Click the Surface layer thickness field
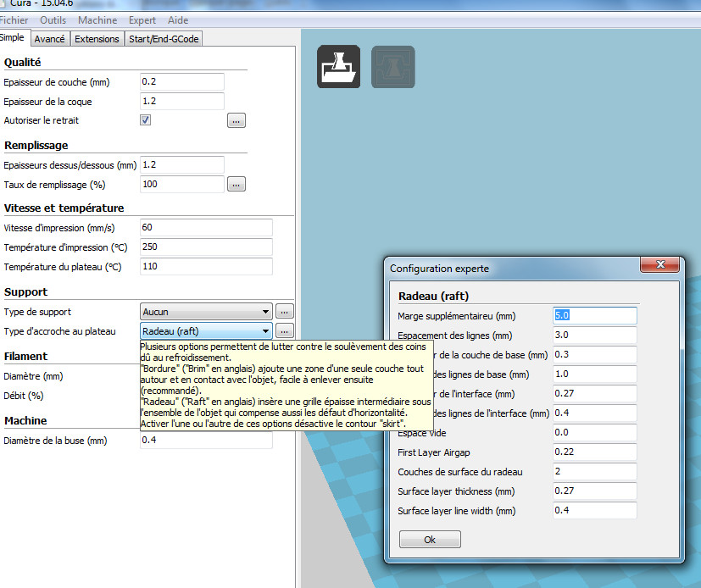The height and width of the screenshot is (588, 701). pos(594,491)
